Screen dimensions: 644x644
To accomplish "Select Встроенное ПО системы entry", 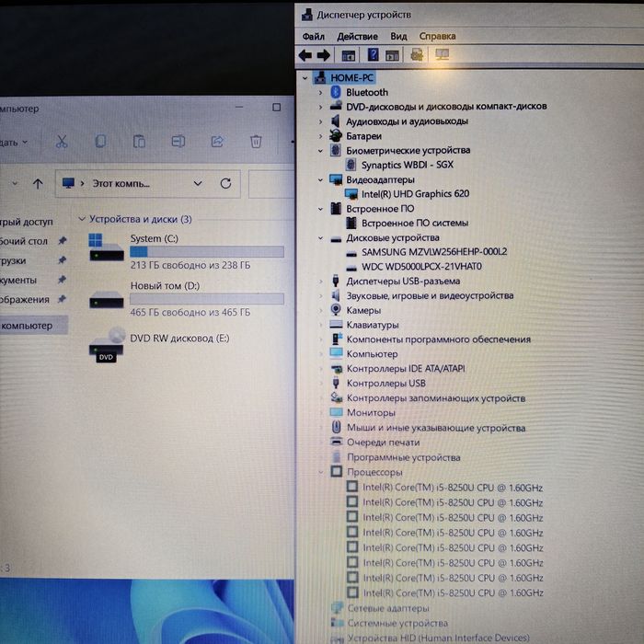I will pos(415,223).
